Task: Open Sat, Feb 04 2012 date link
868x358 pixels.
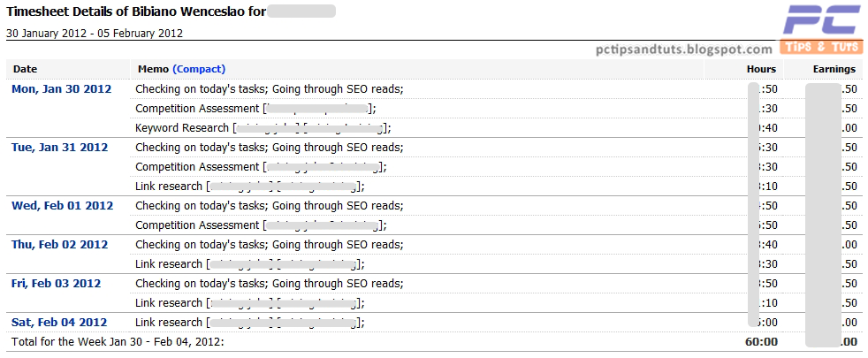Action: click(59, 322)
